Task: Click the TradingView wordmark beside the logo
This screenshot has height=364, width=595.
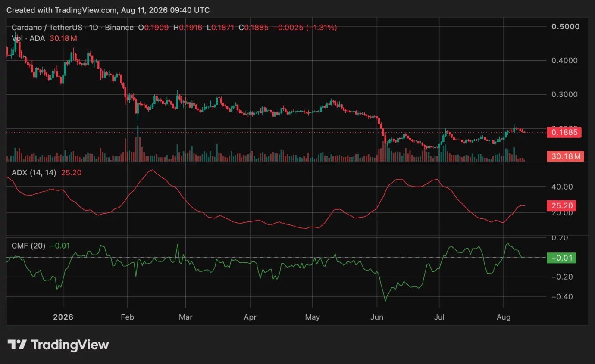Action: (x=70, y=345)
